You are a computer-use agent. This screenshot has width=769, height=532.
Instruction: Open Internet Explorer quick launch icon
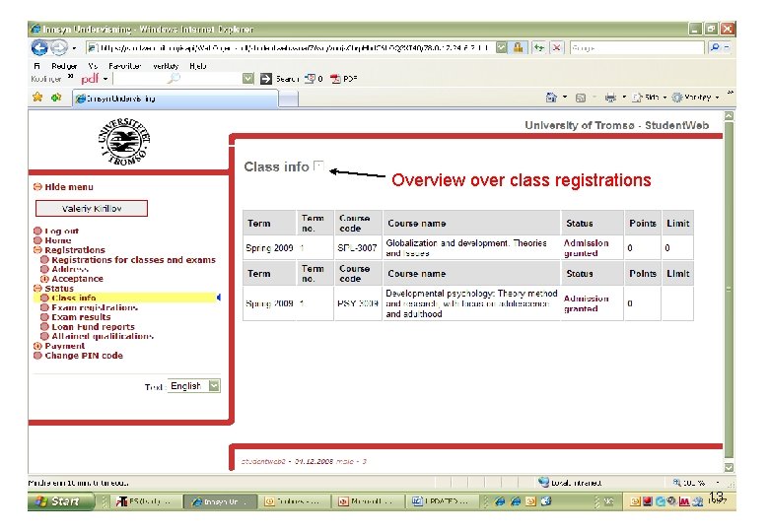(x=500, y=501)
